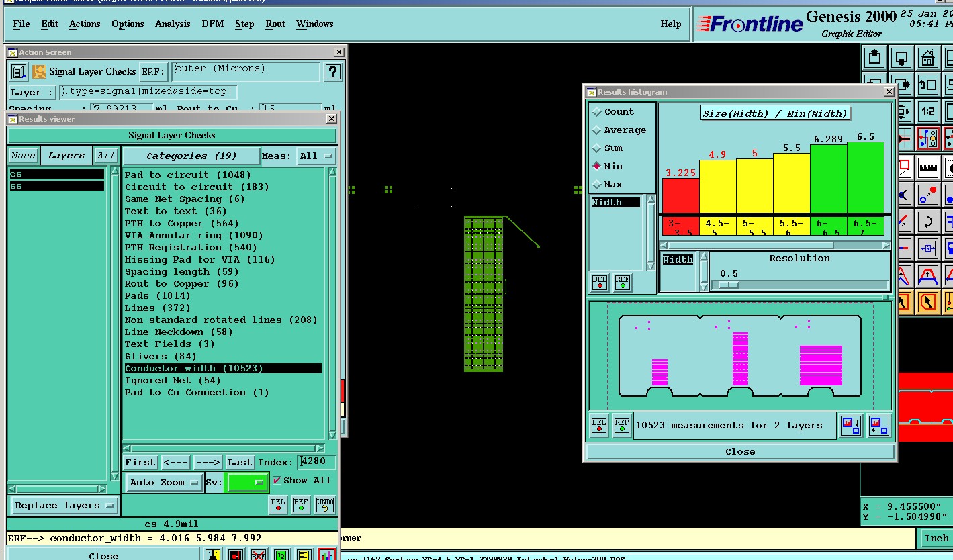The width and height of the screenshot is (953, 560).
Task: Click the Last result button
Action: click(x=240, y=462)
